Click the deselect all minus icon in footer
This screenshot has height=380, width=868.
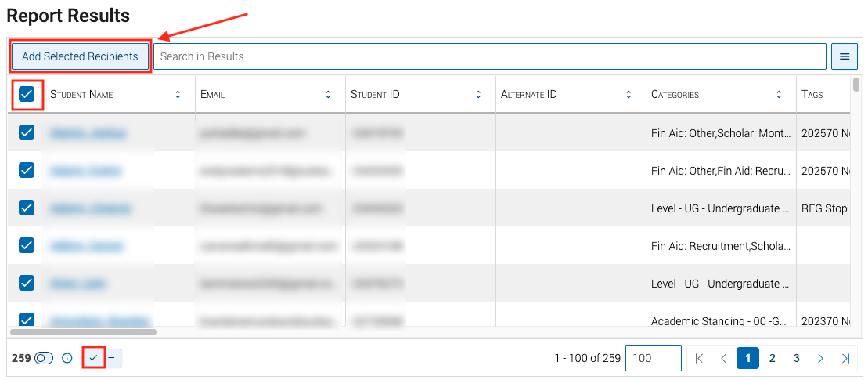pyautogui.click(x=111, y=358)
